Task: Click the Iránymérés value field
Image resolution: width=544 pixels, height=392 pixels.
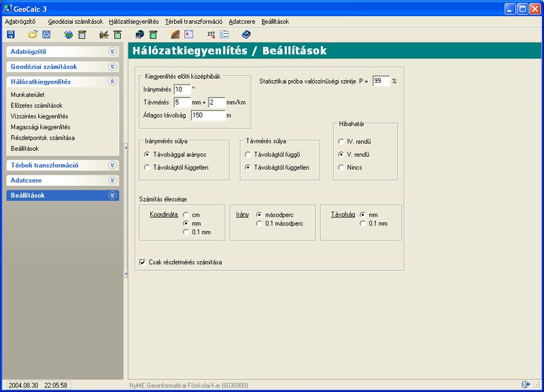Action: [182, 90]
